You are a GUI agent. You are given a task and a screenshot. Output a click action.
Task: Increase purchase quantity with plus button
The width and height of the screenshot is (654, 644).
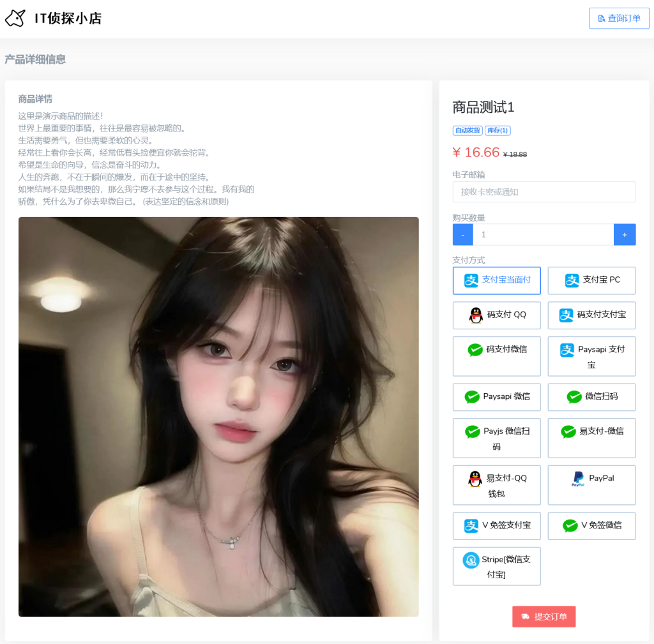tap(624, 235)
